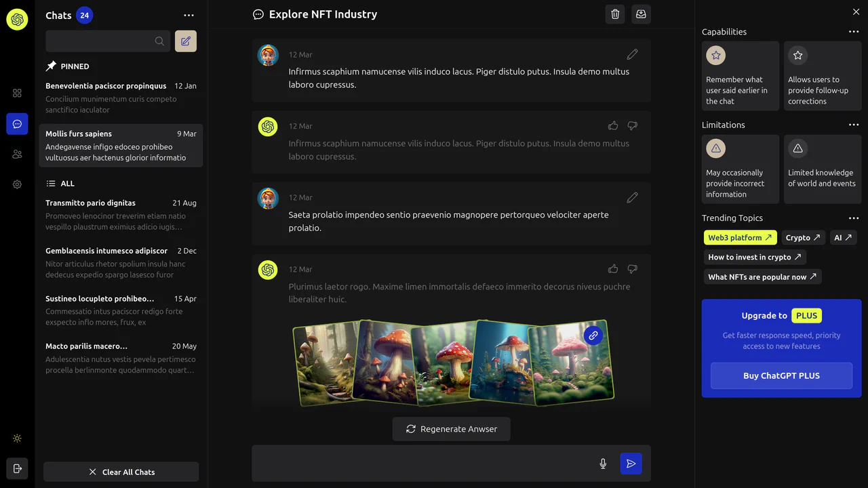The width and height of the screenshot is (868, 488).
Task: Click the chats count badge 24
Action: (84, 15)
